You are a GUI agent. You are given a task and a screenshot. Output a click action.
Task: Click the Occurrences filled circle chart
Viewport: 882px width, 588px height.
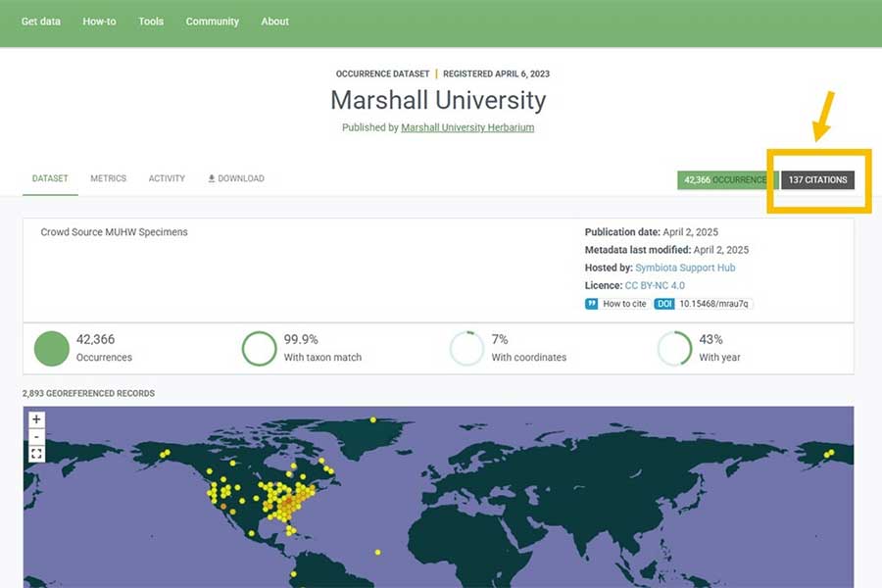click(x=51, y=349)
